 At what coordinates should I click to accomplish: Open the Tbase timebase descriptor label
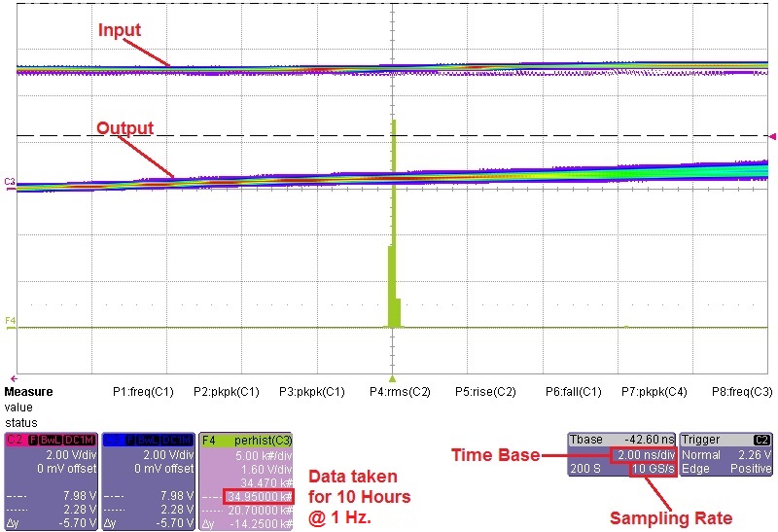click(x=586, y=440)
